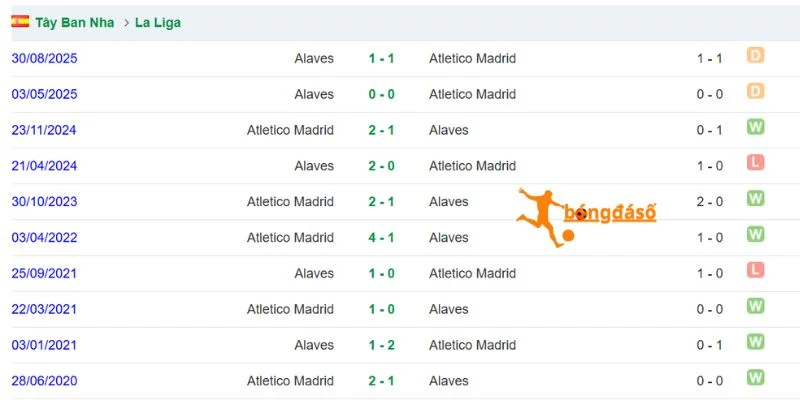Select the 4 - 1 score on 03/04/2022

tap(382, 238)
